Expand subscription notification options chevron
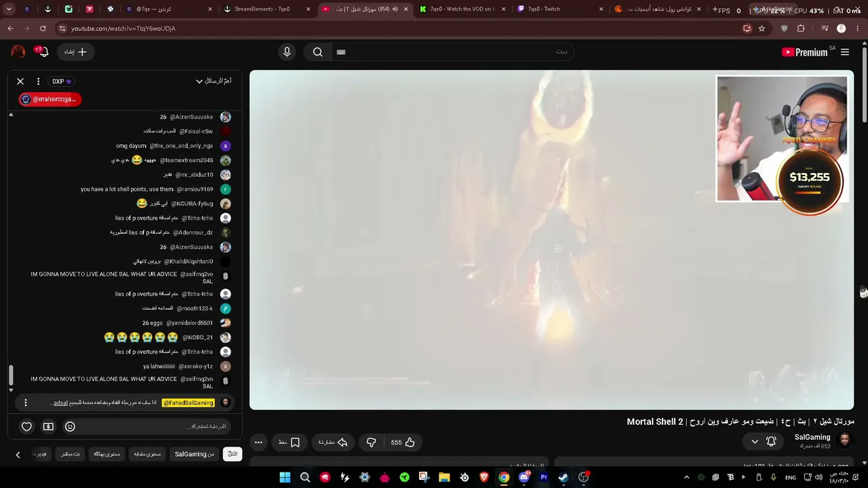 tap(755, 442)
